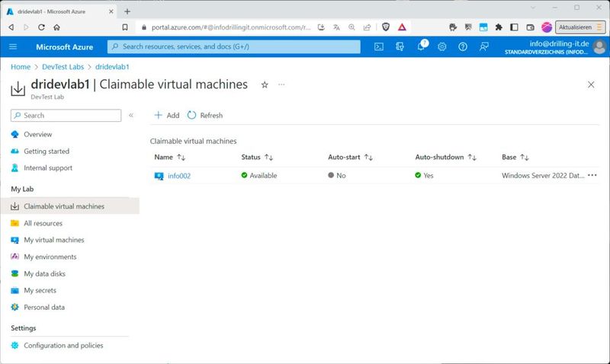
Task: Open the info002 row context menu dots
Action: point(592,175)
